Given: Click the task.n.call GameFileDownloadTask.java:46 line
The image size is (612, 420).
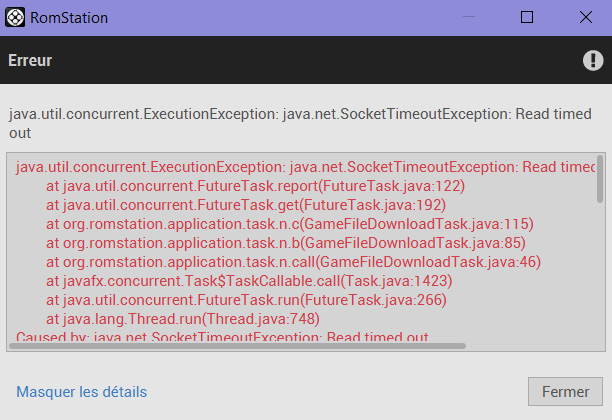Looking at the screenshot, I should [294, 262].
